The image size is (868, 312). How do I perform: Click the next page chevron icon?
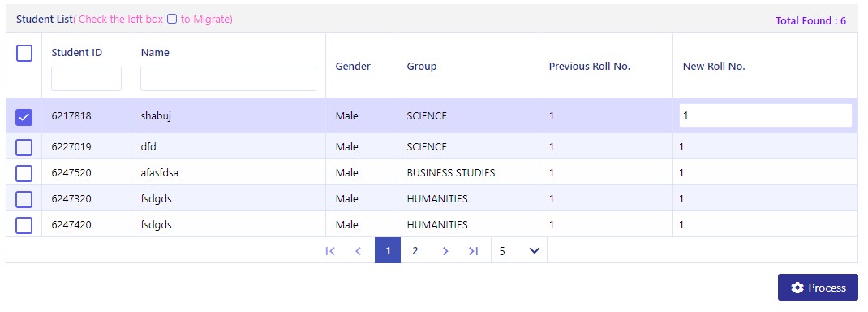click(445, 251)
